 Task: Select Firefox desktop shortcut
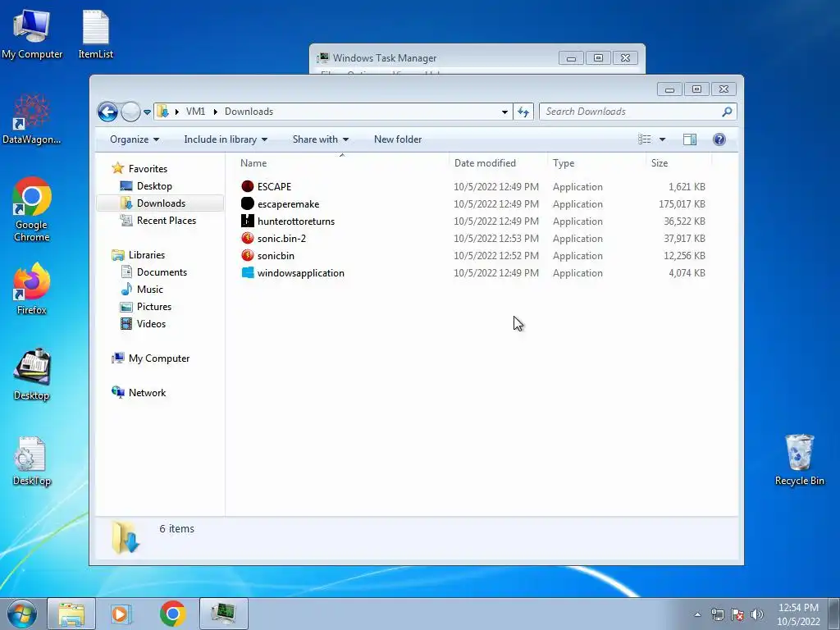(31, 289)
